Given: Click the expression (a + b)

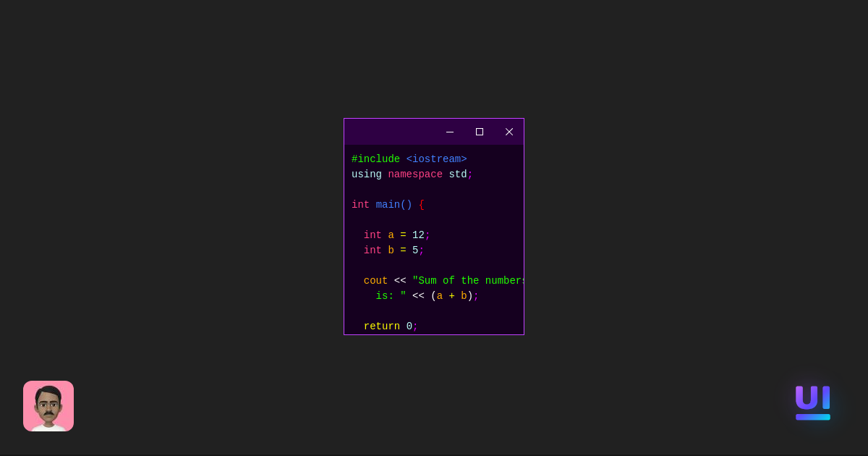Looking at the screenshot, I should (452, 295).
